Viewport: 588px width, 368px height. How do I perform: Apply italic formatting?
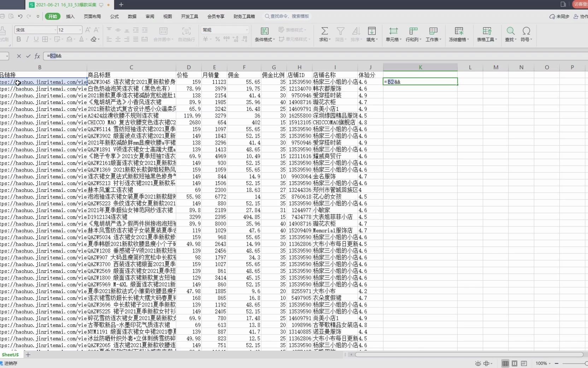pyautogui.click(x=28, y=39)
